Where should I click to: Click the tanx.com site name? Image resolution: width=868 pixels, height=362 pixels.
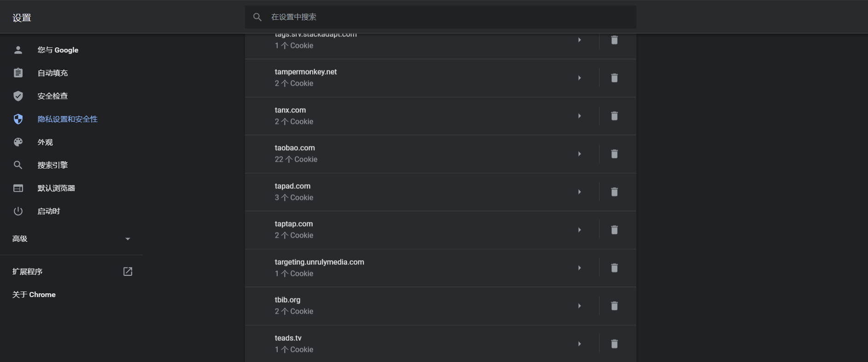pyautogui.click(x=290, y=110)
